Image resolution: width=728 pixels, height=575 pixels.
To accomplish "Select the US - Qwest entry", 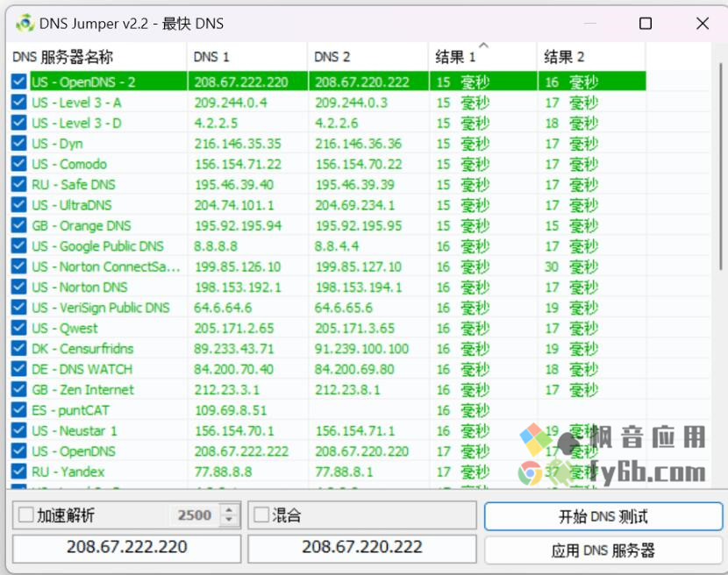I will [x=65, y=328].
